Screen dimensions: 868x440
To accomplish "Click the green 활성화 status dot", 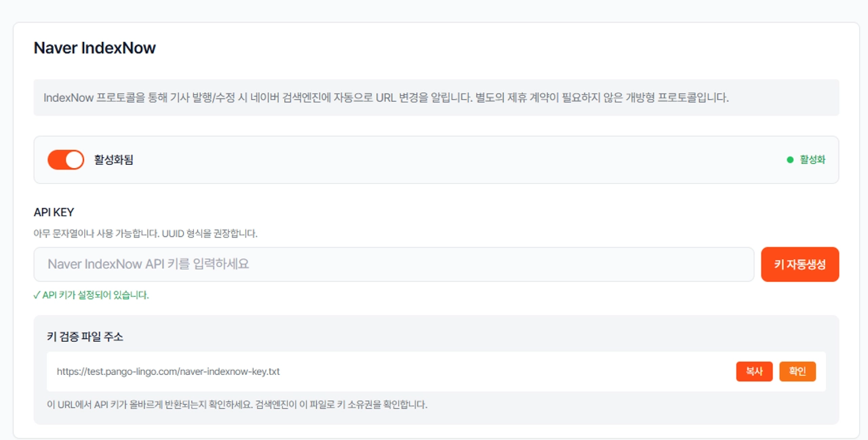I will coord(790,160).
